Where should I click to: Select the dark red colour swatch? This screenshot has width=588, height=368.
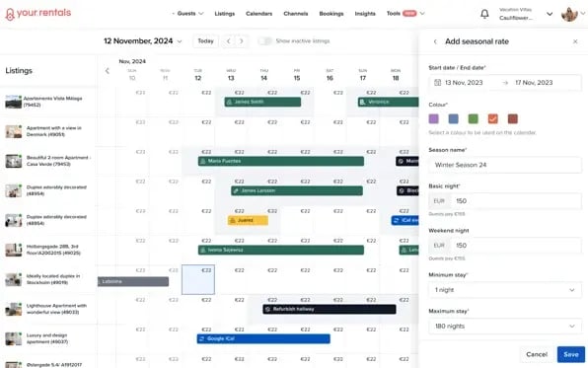513,119
